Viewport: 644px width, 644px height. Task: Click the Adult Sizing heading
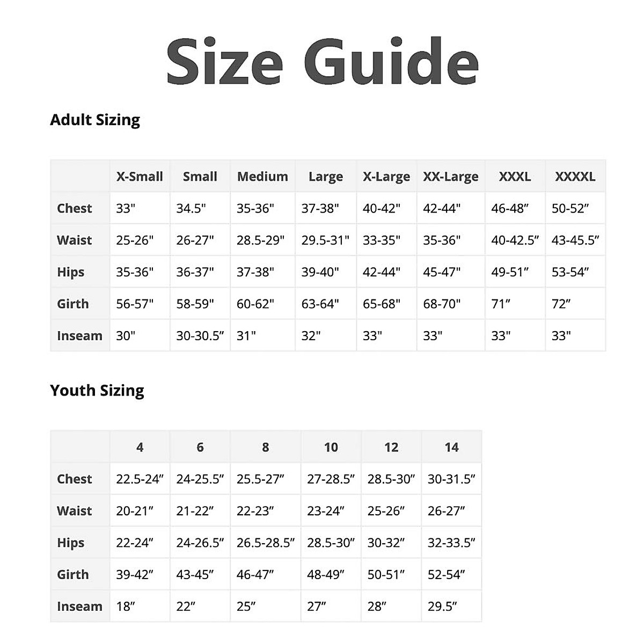[95, 120]
